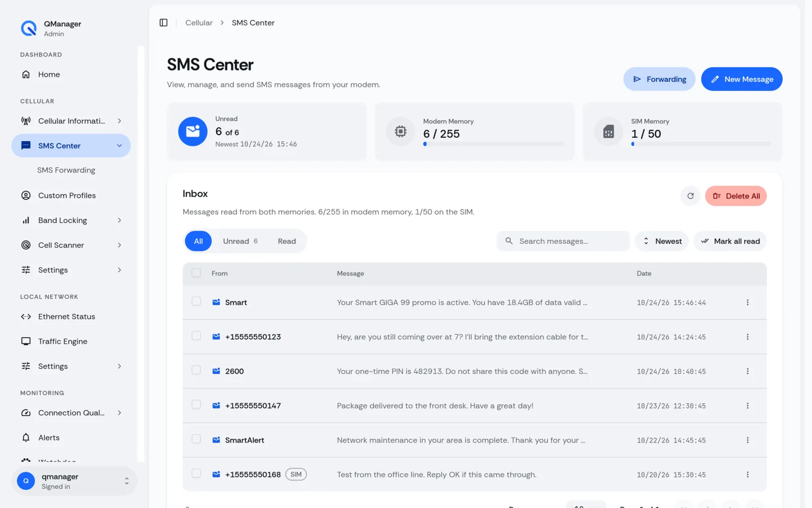Click the Ethernet Status sidebar icon
Viewport: 812px width, 508px height.
click(26, 316)
